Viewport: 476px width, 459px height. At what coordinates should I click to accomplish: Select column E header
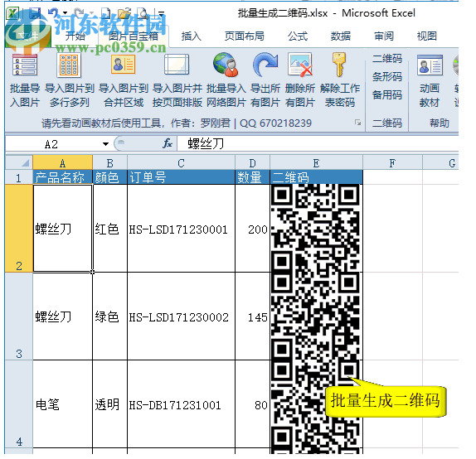(316, 162)
